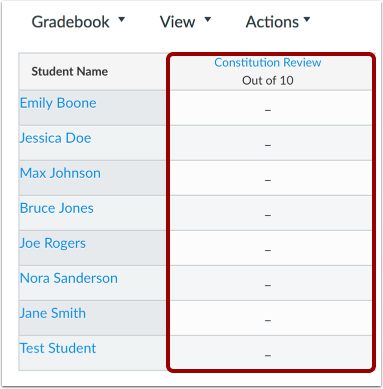
Task: Select Max Johnson's Constitution Review grade cell
Action: 271,178
